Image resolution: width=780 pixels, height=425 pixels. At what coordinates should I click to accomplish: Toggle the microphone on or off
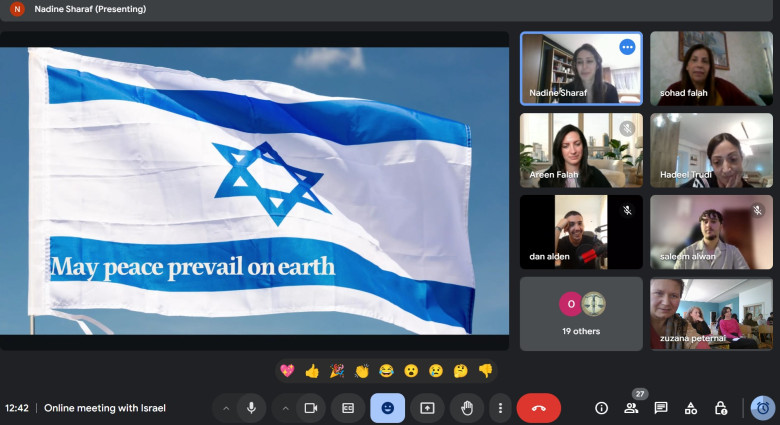click(252, 408)
